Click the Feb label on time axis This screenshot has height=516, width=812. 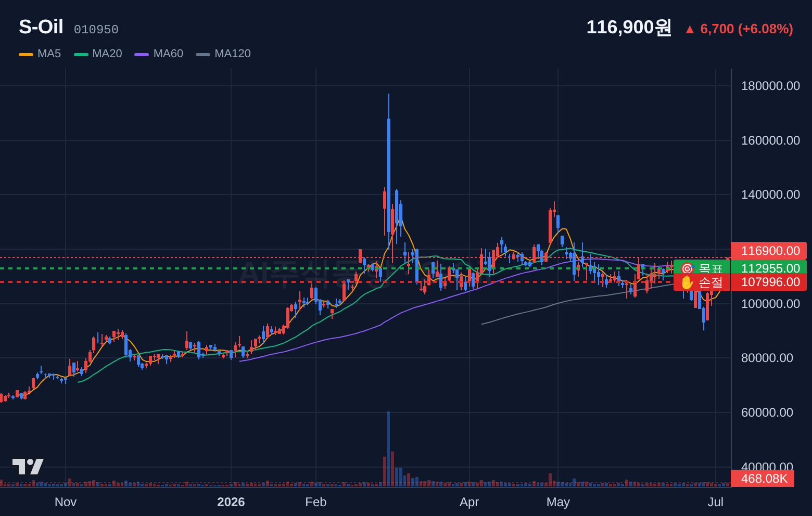pyautogui.click(x=315, y=502)
